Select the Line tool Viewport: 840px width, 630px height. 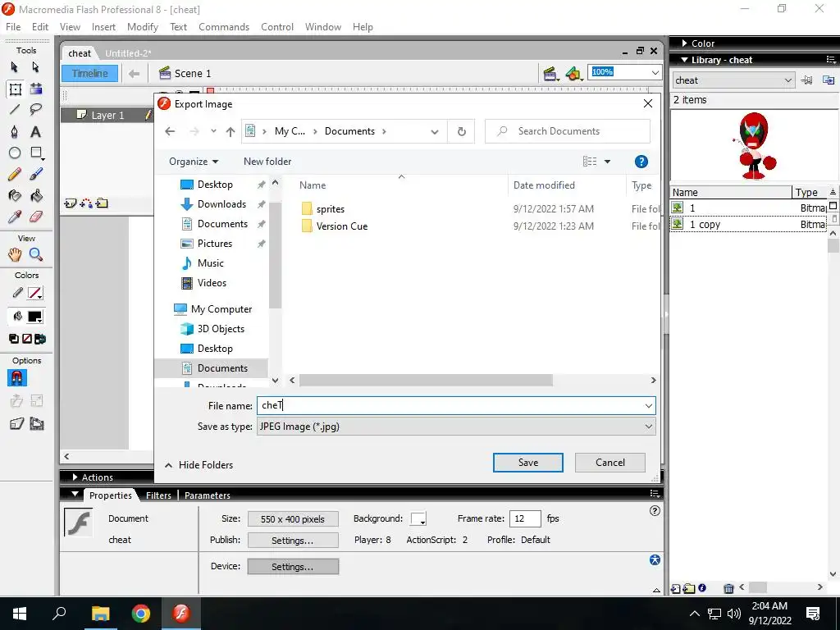[x=15, y=110]
